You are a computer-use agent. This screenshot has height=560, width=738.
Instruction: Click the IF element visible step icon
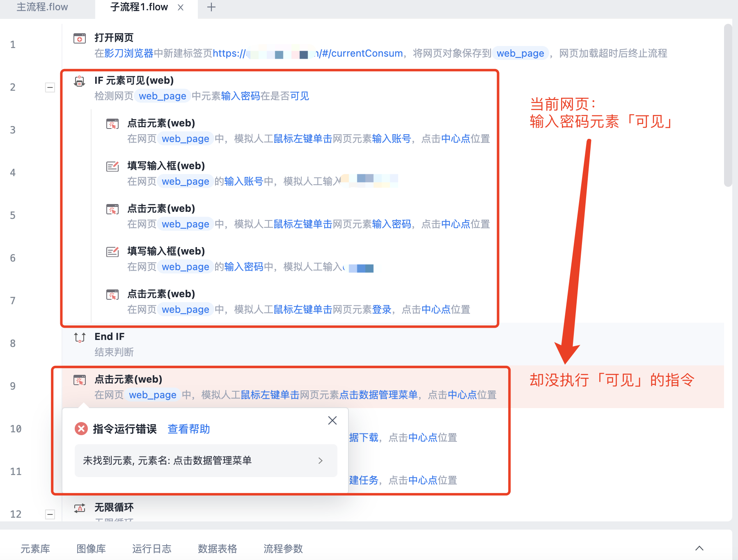click(x=80, y=81)
